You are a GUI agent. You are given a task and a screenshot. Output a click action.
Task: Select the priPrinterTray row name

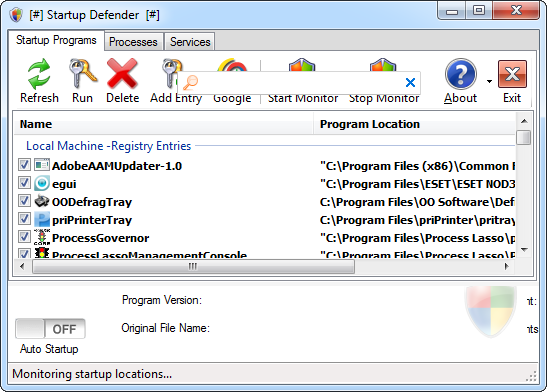(92, 220)
